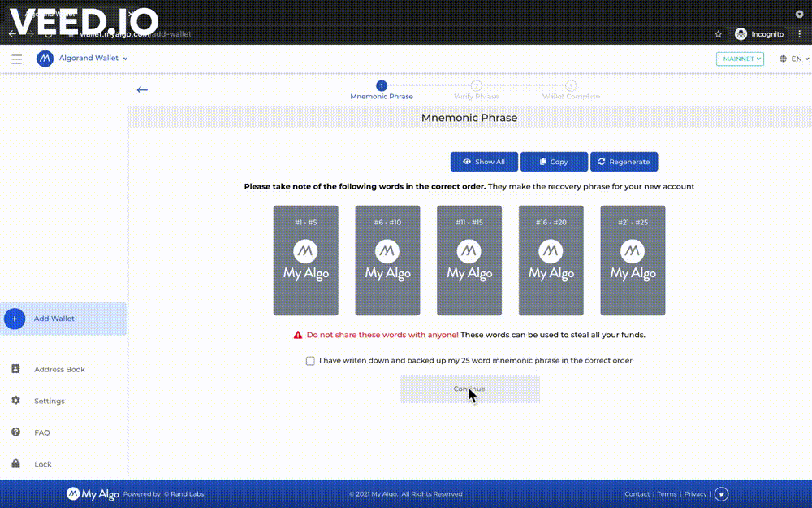Click the Settings gear icon

15,400
